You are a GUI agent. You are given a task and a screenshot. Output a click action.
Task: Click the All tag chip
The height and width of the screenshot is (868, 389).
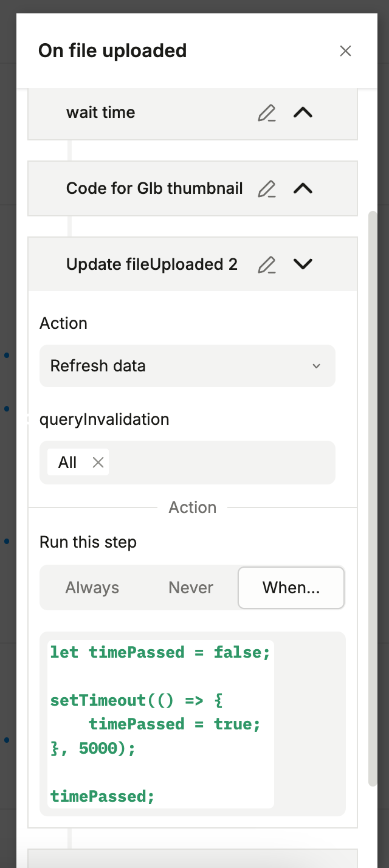[67, 463]
